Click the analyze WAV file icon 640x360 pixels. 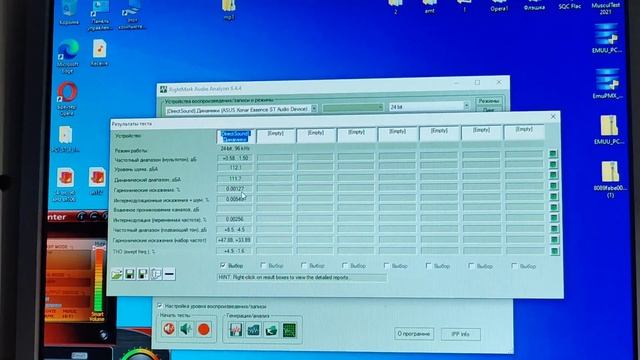253,330
